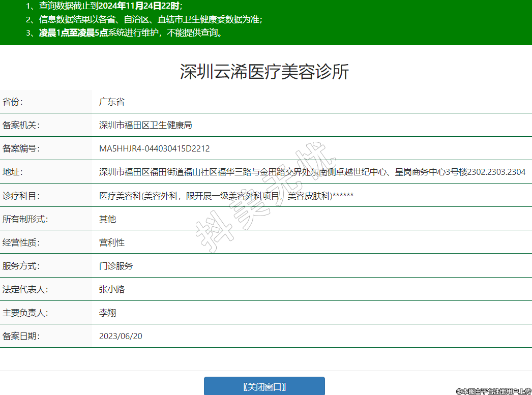The height and width of the screenshot is (395, 532).
Task: Select the service mode value 门诊服务
Action: click(x=116, y=266)
